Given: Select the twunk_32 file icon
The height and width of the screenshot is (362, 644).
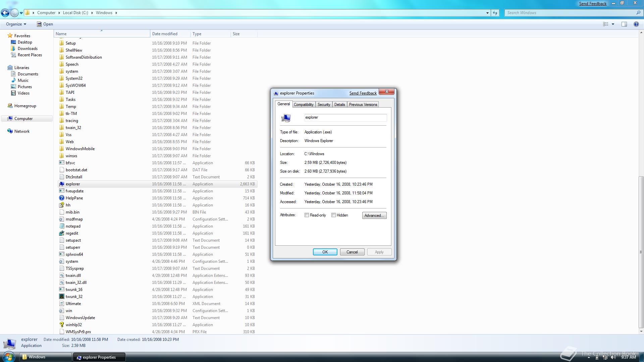Looking at the screenshot, I should pos(62,297).
